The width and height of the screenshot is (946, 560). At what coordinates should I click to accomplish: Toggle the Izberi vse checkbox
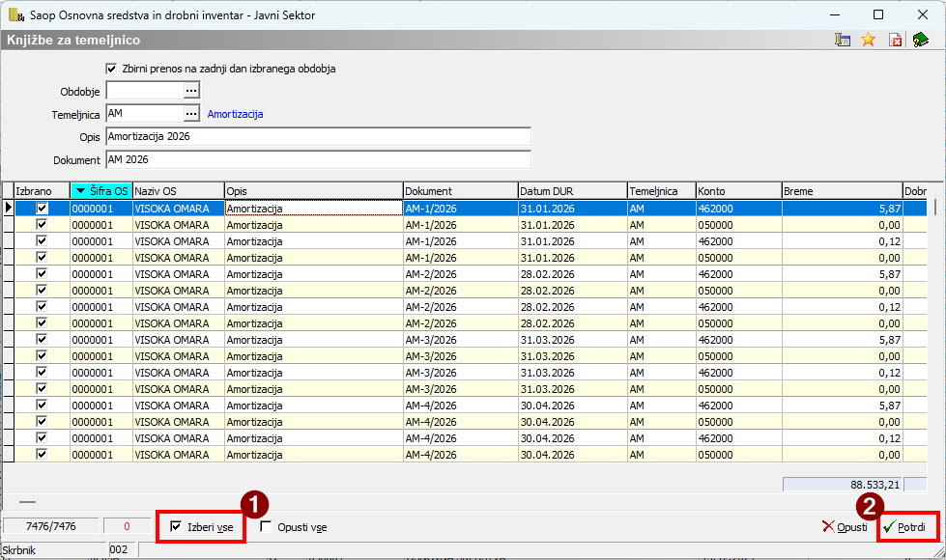point(176,527)
